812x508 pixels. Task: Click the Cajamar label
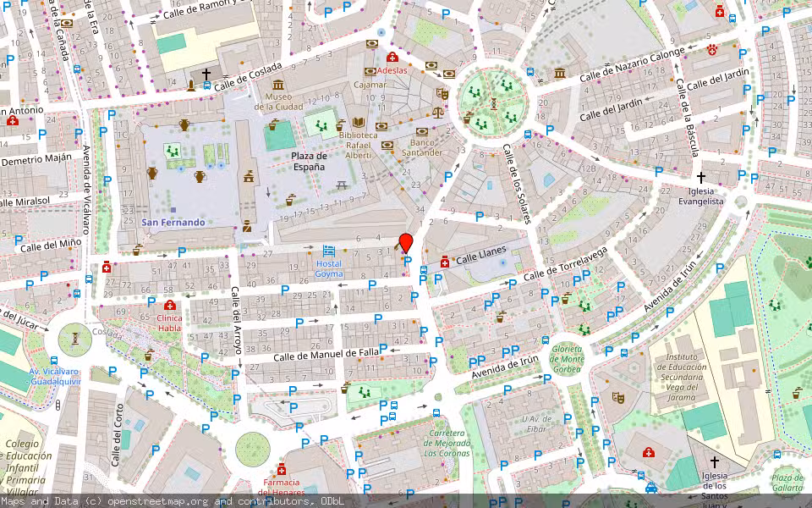coord(370,85)
